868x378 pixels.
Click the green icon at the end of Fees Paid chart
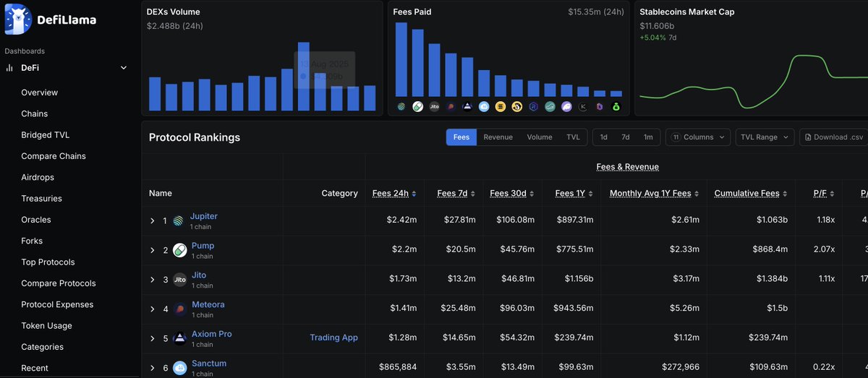coord(616,106)
